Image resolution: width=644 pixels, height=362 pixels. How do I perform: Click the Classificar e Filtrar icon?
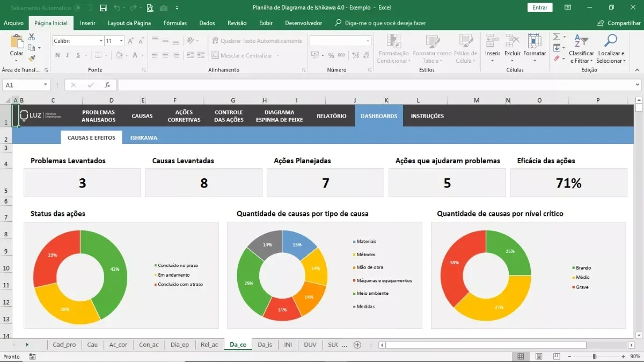[581, 41]
